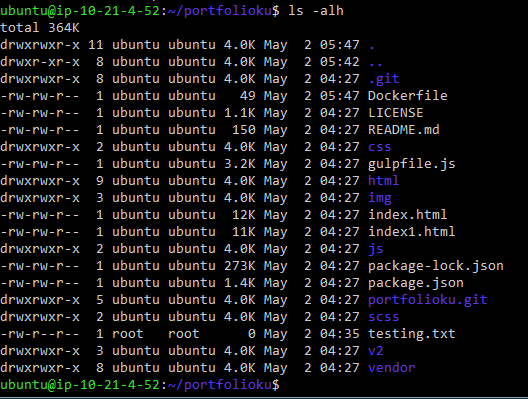Select the 'total 364K' line
This screenshot has height=399, width=528.
coord(40,28)
